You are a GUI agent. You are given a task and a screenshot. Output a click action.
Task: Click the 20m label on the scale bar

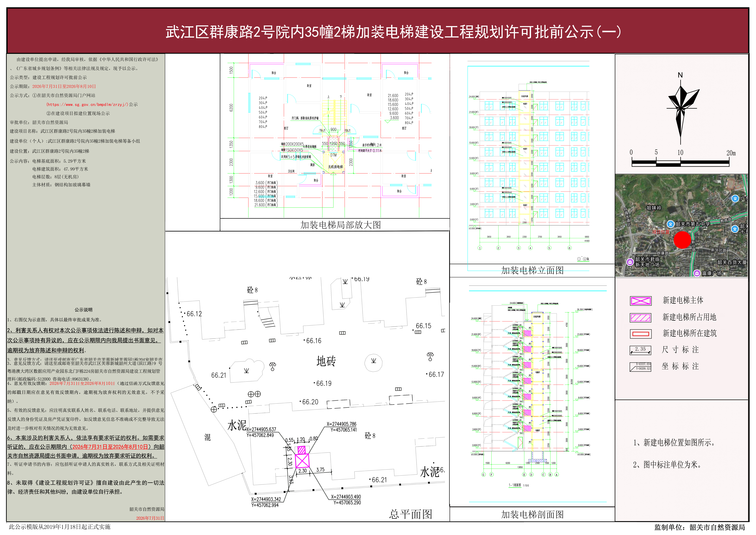tap(731, 153)
